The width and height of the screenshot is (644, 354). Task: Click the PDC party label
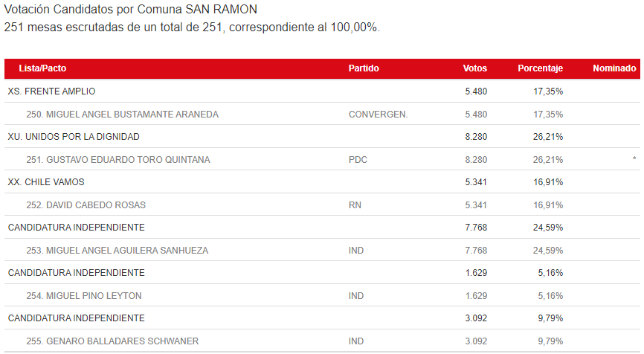[358, 160]
